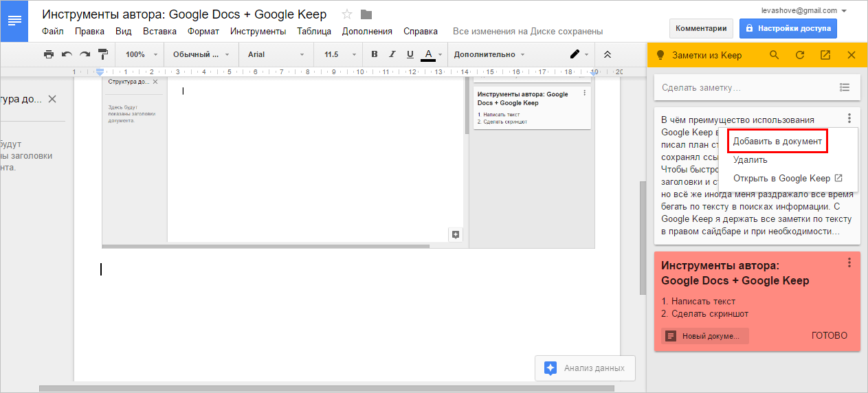
Task: Open the Справка menu
Action: (421, 31)
